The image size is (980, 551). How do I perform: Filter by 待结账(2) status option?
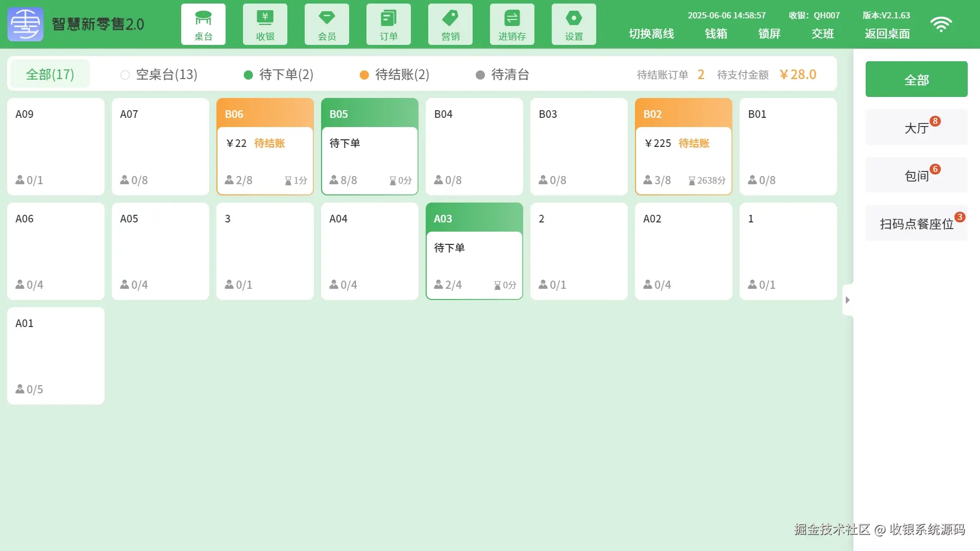(x=395, y=75)
